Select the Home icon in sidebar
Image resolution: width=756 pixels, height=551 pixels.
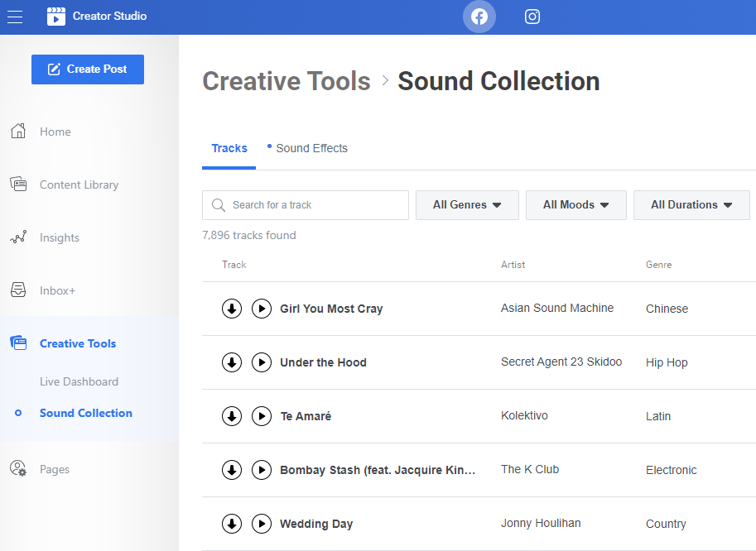coord(18,131)
